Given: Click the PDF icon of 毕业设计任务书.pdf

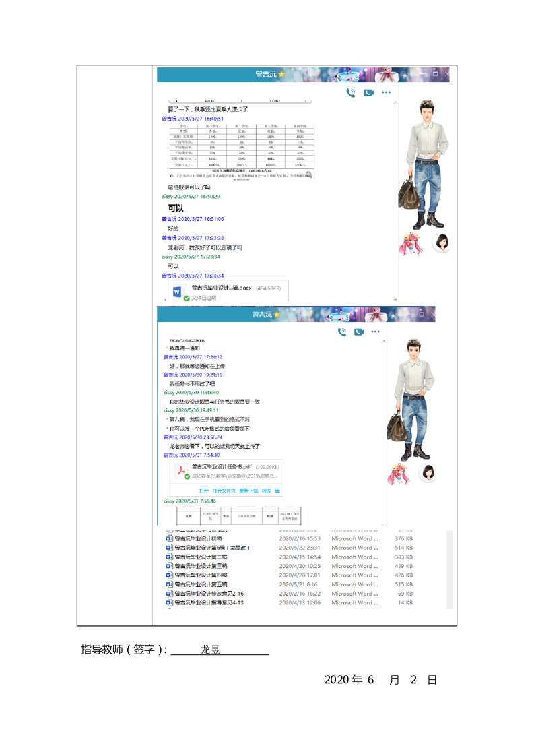Looking at the screenshot, I should (x=181, y=470).
